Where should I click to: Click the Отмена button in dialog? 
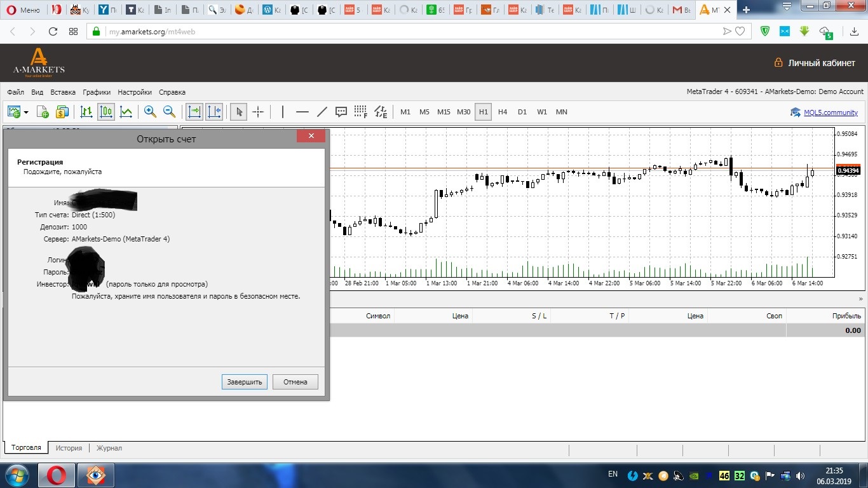[295, 382]
